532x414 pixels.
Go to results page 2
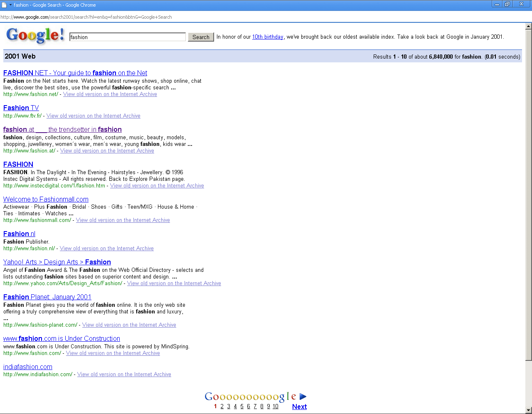point(222,406)
